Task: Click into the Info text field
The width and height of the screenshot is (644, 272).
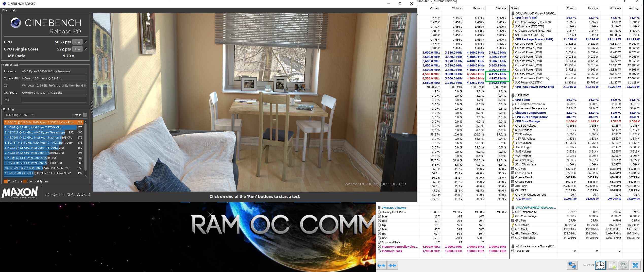Action: pos(54,100)
